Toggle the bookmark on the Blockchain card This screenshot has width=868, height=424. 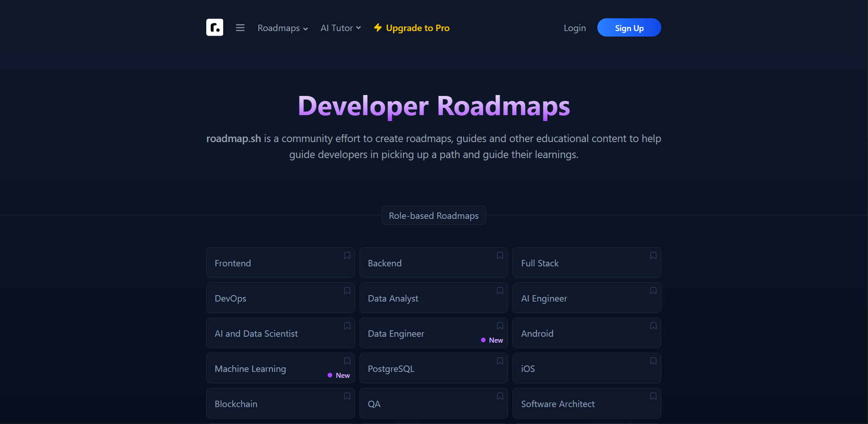(347, 396)
